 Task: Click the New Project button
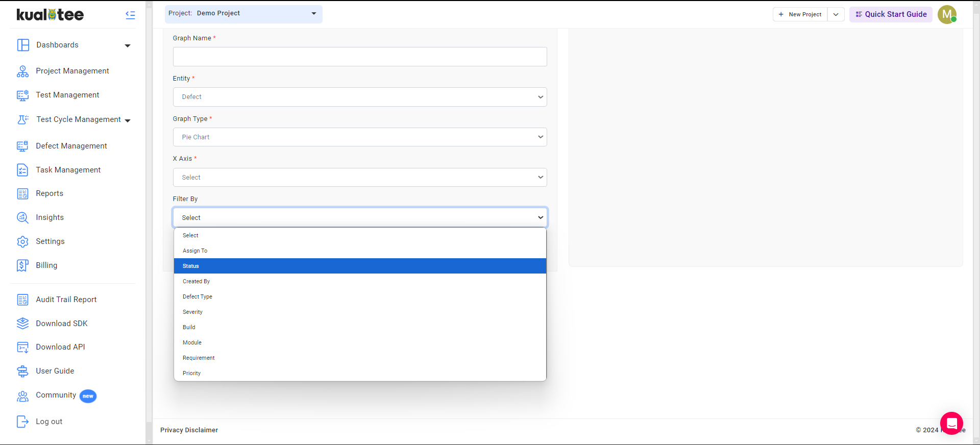point(800,14)
